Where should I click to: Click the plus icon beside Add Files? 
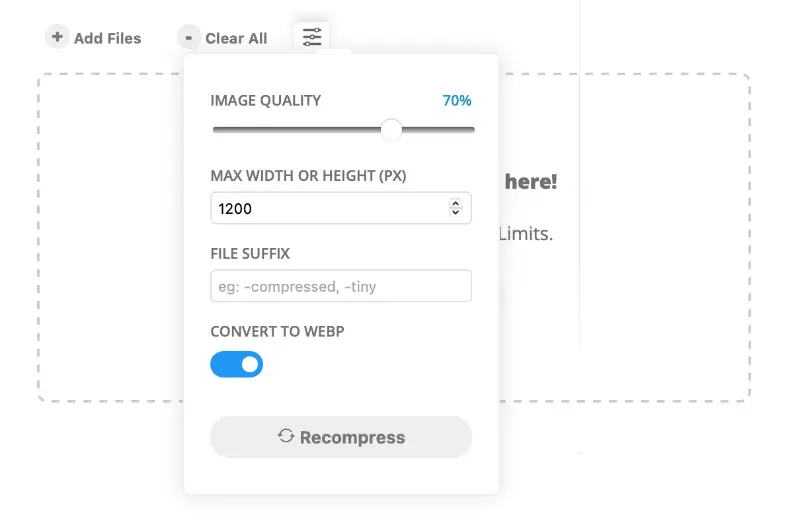click(57, 37)
